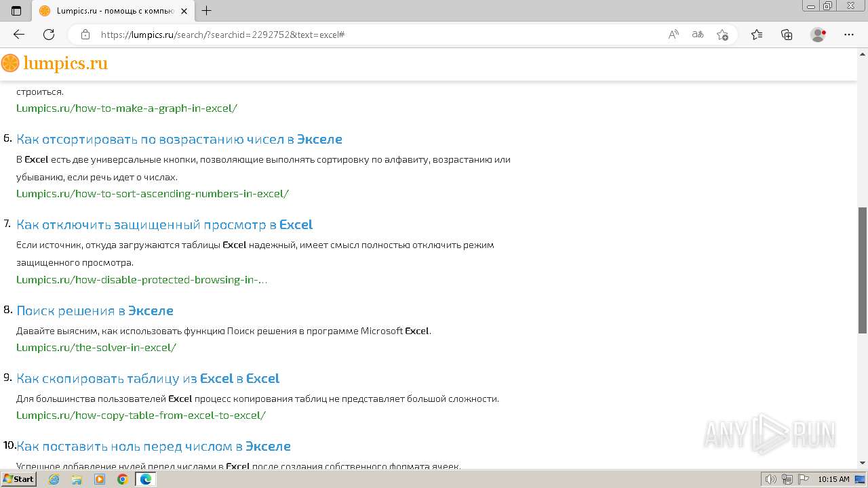Add this page to favorites star
Viewport: 868px width, 488px height.
tap(722, 35)
